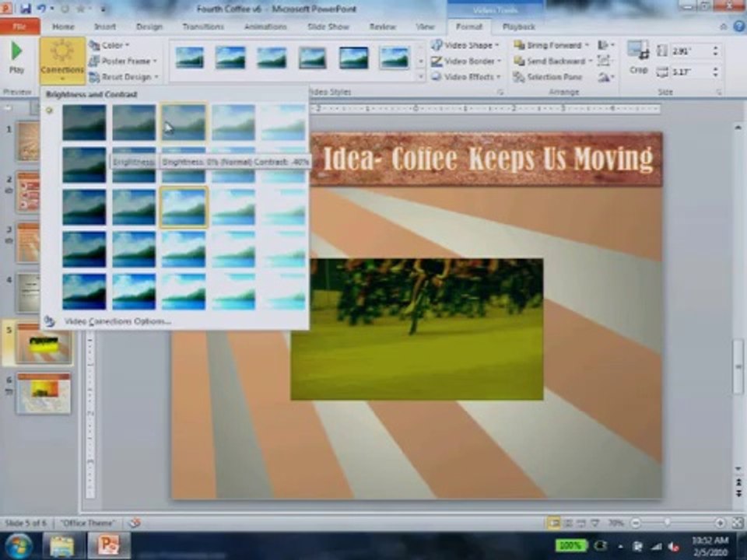Select slide 5 thumbnail
The width and height of the screenshot is (747, 560).
pyautogui.click(x=44, y=343)
